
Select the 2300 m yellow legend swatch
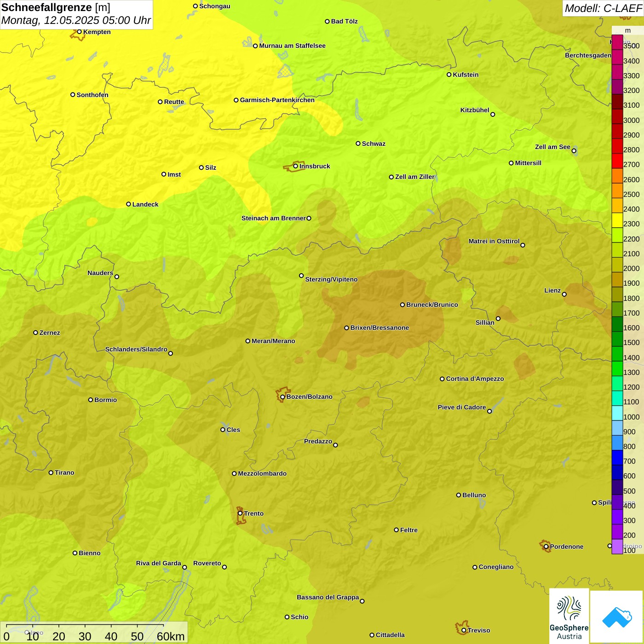(617, 220)
